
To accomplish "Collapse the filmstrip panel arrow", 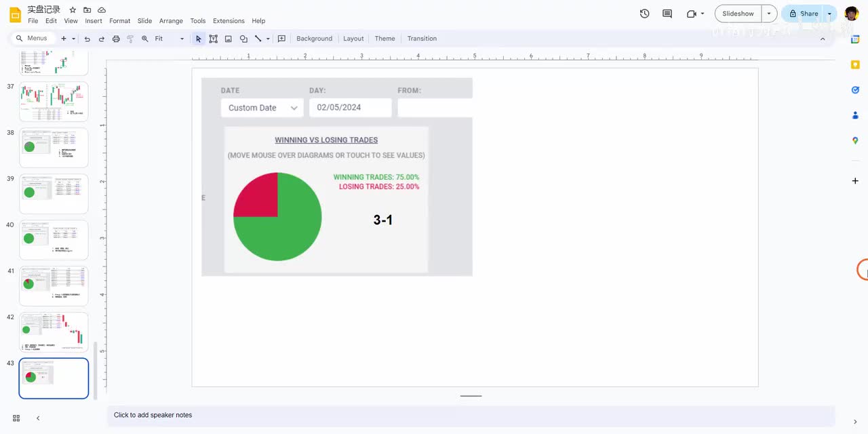I will point(38,418).
